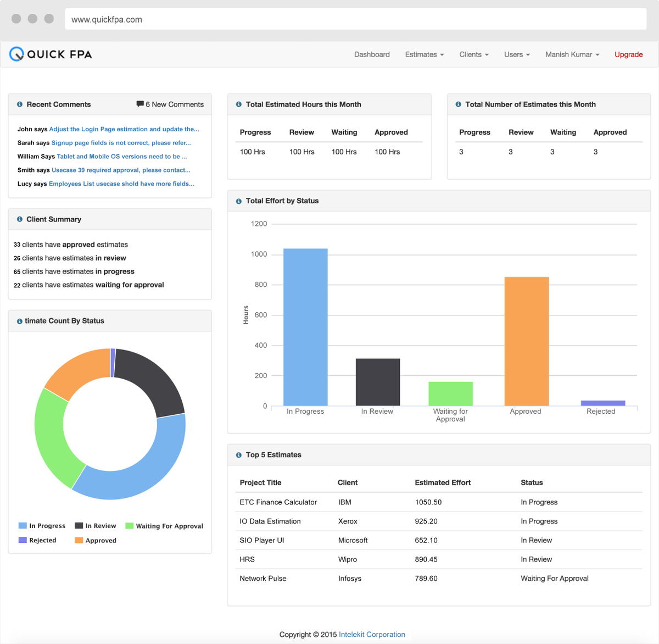Open the Clients dropdown
The height and width of the screenshot is (644, 659).
[x=473, y=54]
